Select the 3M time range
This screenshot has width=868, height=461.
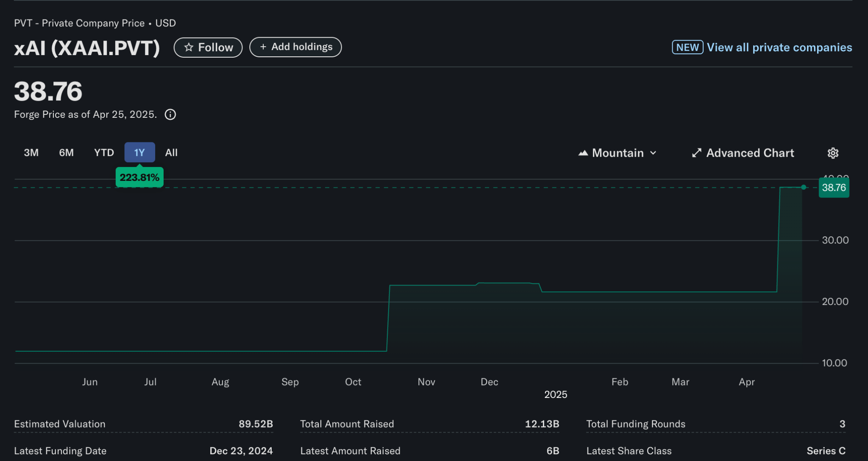31,153
